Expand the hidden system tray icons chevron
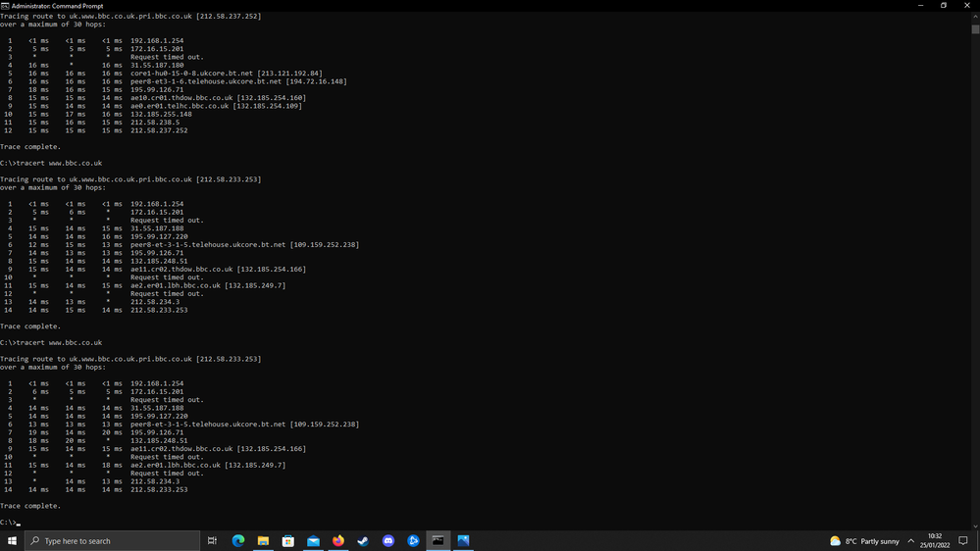Viewport: 980px width, 551px height. (x=910, y=540)
